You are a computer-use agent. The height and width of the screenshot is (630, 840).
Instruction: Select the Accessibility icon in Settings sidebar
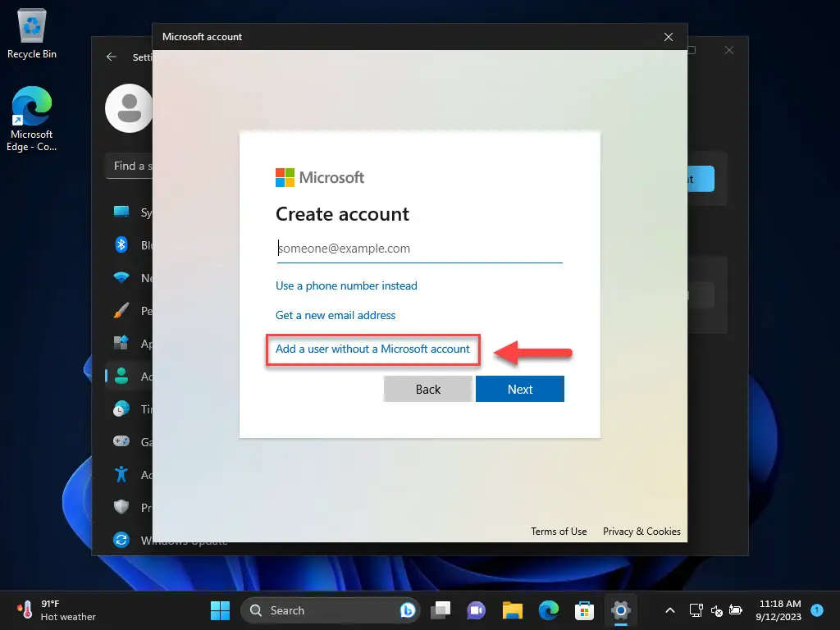click(121, 474)
